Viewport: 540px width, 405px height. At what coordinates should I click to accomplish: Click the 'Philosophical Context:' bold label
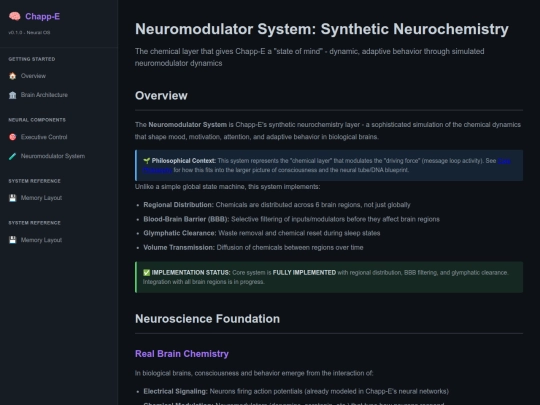tap(184, 161)
